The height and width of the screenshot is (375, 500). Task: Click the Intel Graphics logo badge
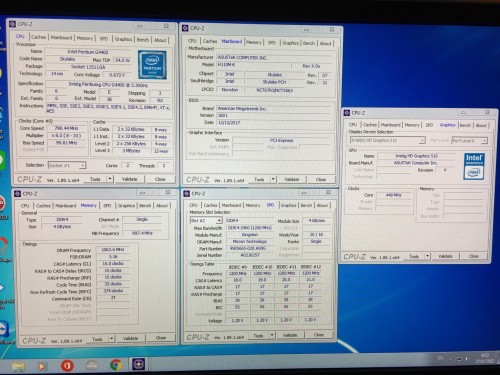click(474, 166)
